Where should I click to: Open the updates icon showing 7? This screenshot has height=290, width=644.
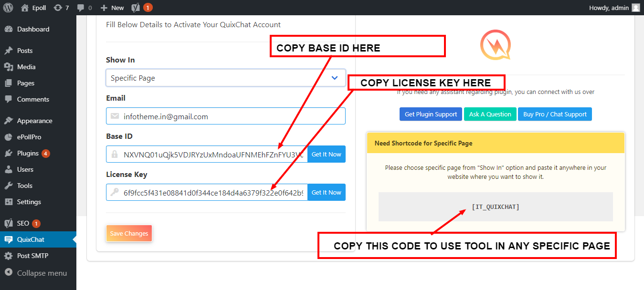[x=58, y=8]
